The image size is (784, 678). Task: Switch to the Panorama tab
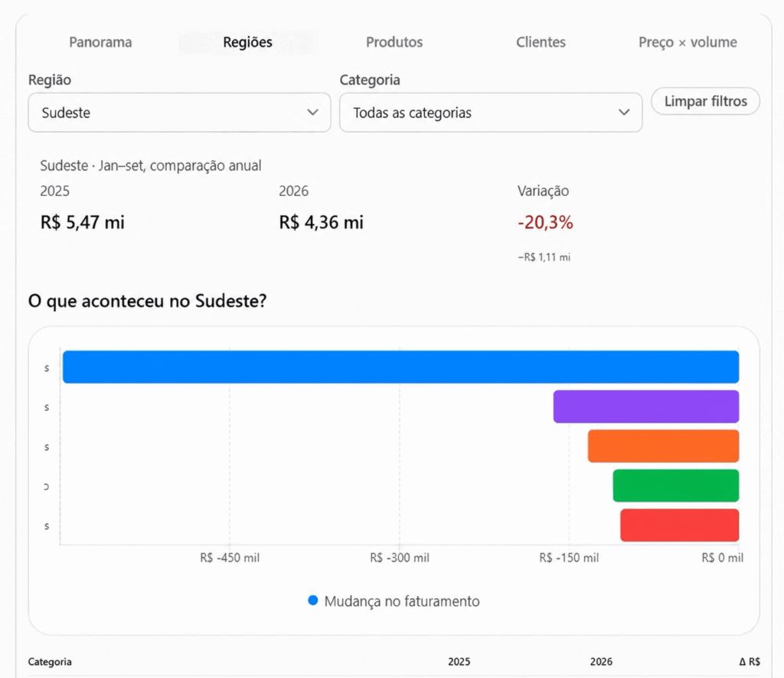point(100,42)
